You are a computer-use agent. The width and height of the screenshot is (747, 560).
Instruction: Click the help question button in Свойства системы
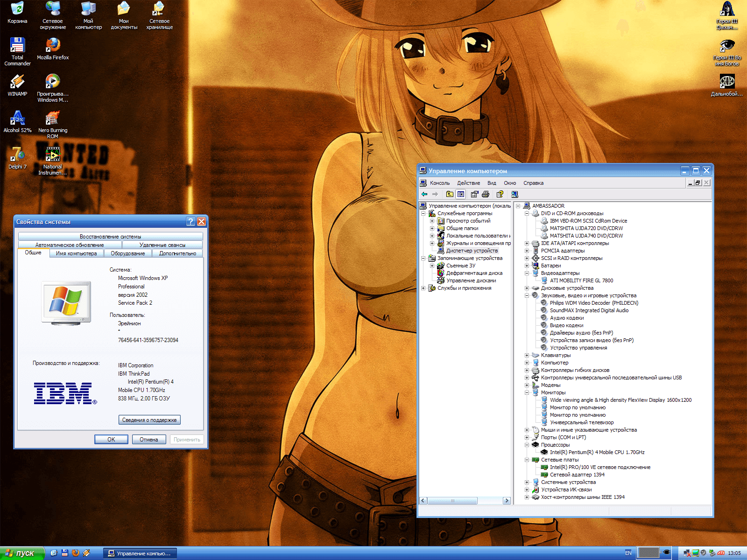click(x=190, y=222)
